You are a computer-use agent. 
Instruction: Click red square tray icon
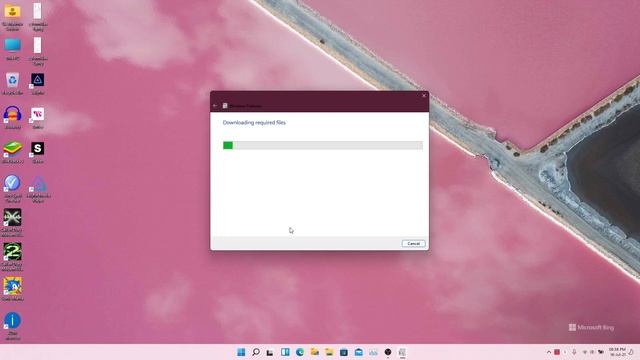557,352
